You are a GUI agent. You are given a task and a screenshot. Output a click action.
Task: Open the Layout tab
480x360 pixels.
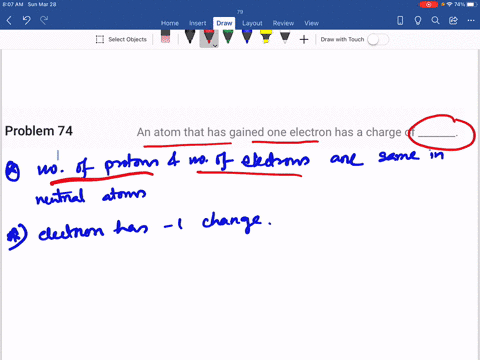[x=252, y=23]
